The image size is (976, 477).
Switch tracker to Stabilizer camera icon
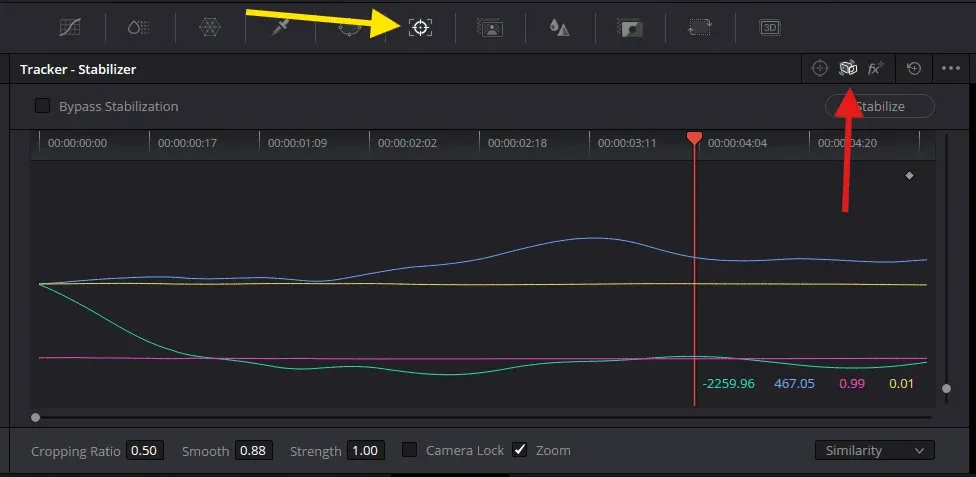tap(848, 68)
